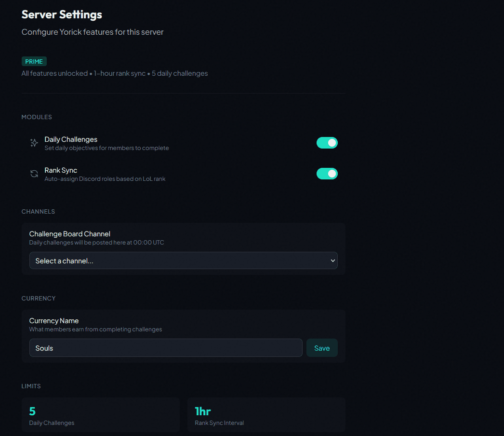
Task: Turn off the Rank Sync toggle
Action: click(x=327, y=174)
